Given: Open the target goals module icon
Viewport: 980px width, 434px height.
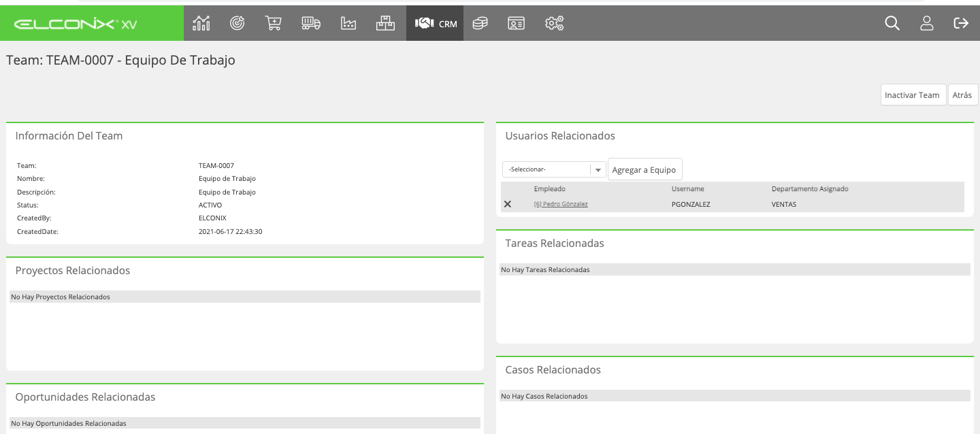Looking at the screenshot, I should (237, 23).
